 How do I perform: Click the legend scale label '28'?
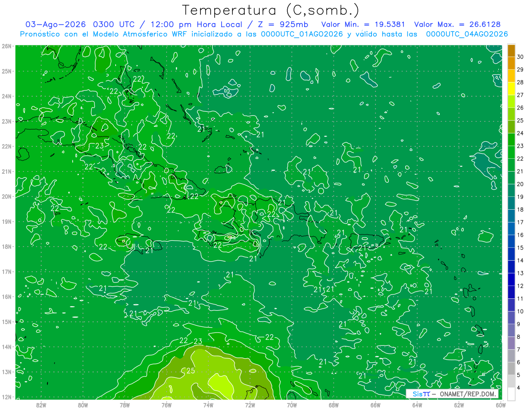pyautogui.click(x=520, y=82)
